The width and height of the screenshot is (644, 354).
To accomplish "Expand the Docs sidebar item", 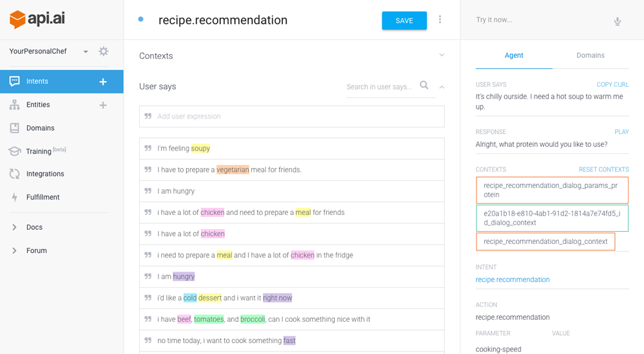I will click(x=14, y=227).
